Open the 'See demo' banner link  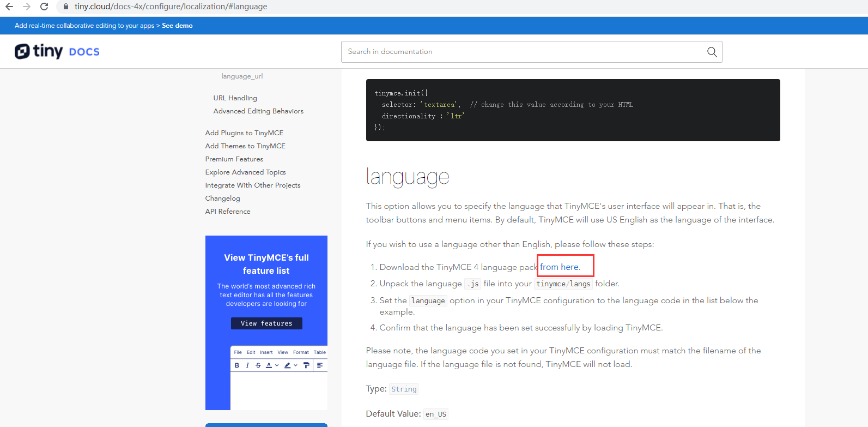click(x=177, y=26)
